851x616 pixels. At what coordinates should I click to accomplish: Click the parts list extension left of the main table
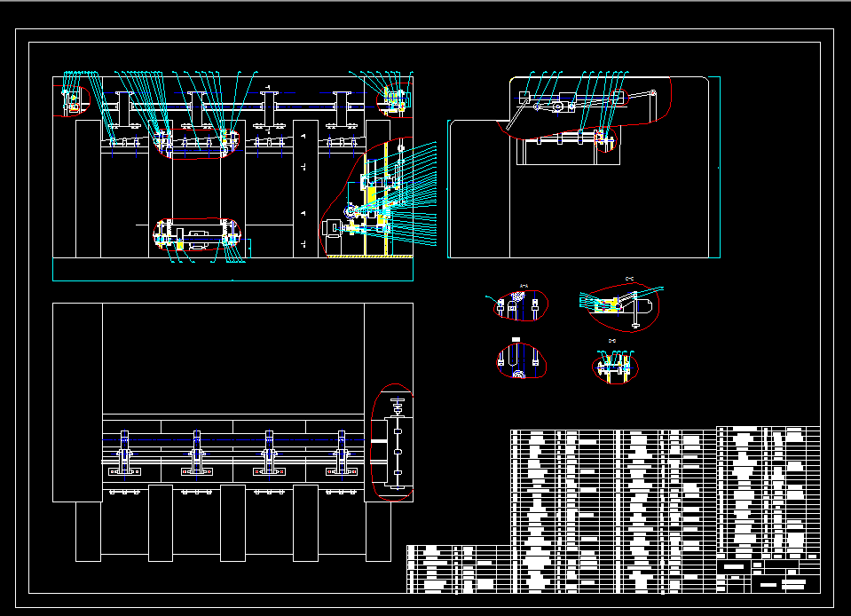(x=459, y=569)
